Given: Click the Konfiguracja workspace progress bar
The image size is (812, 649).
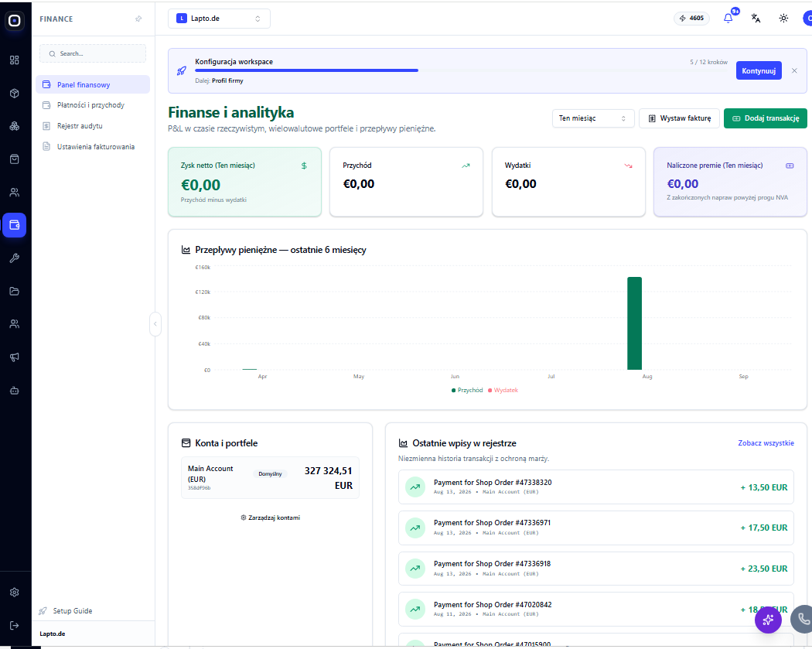Looking at the screenshot, I should 461,70.
